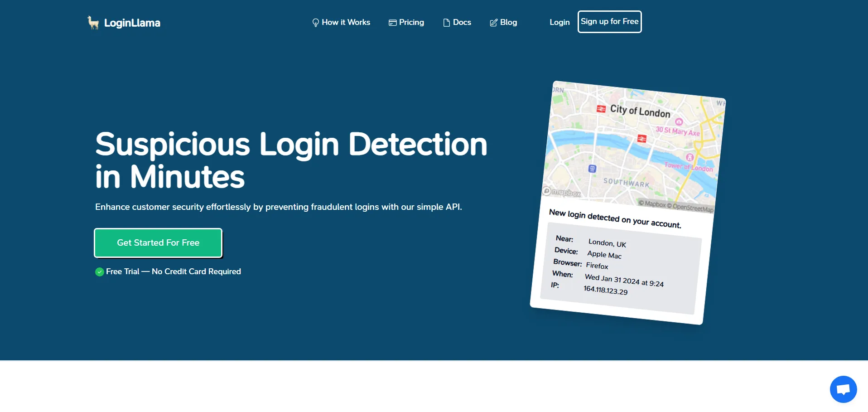868x412 pixels.
Task: Click the Sign up for Free button
Action: pos(609,22)
